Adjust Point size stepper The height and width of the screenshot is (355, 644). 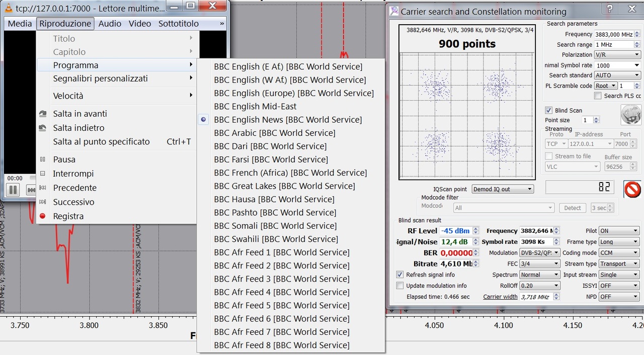[x=596, y=120]
